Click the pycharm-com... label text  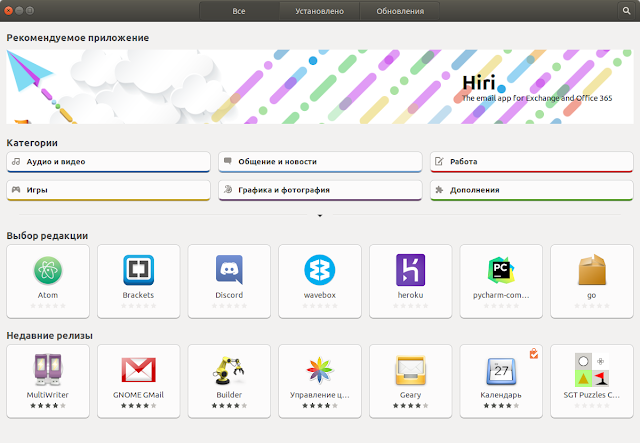point(501,295)
